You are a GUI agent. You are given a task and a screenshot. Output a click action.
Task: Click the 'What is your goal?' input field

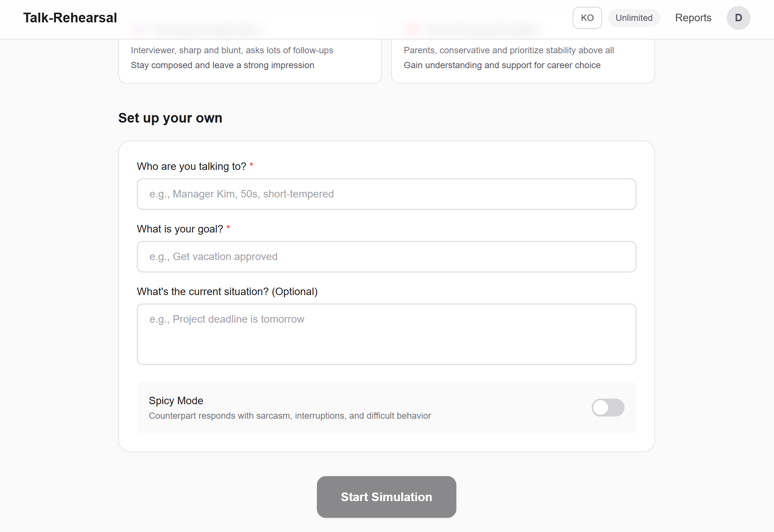(386, 257)
